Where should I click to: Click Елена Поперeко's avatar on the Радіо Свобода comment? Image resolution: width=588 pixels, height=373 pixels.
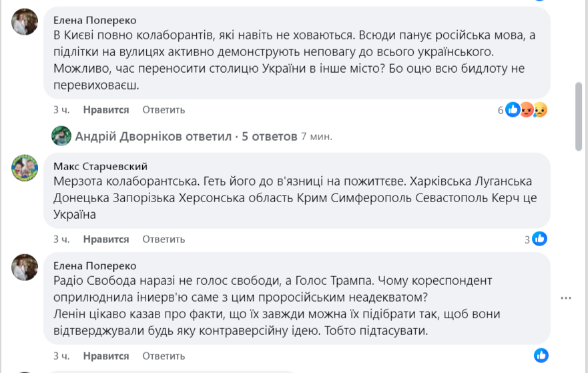25,267
